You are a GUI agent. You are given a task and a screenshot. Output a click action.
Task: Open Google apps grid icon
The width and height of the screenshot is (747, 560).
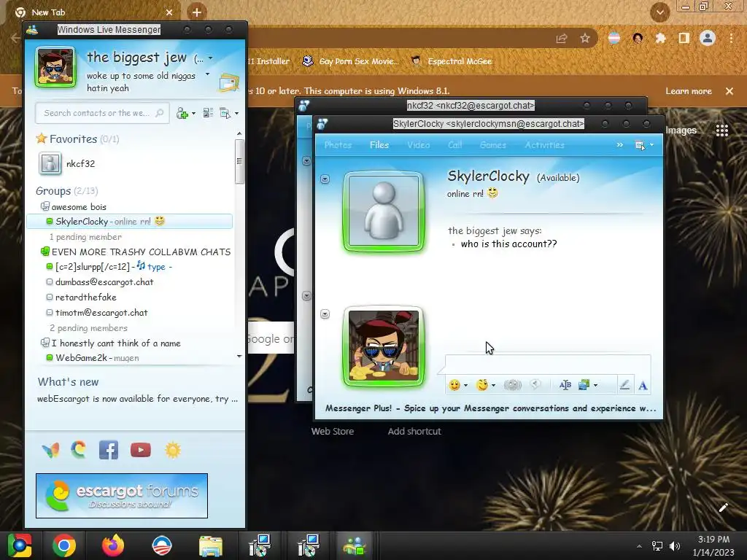tap(721, 130)
